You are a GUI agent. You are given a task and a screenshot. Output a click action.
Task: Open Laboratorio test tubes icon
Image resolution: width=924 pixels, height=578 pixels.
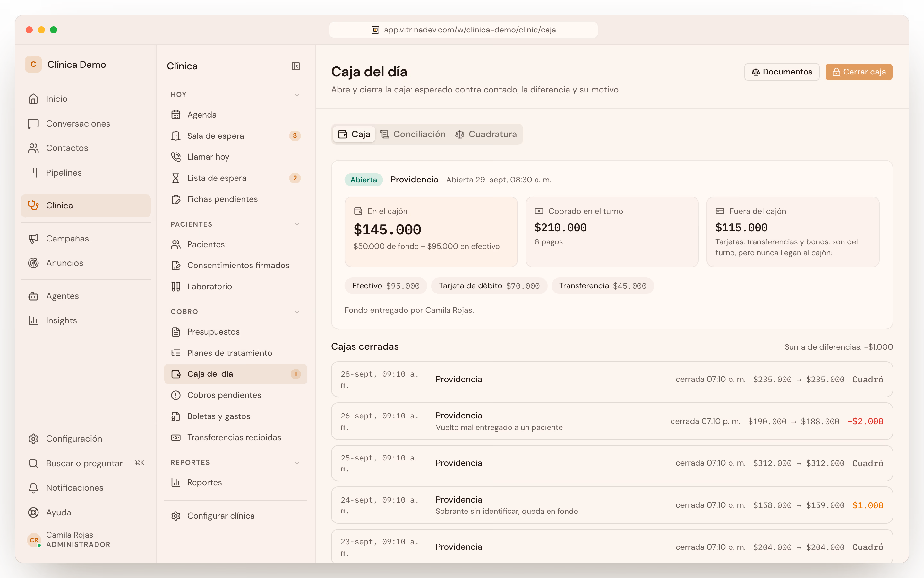(175, 286)
